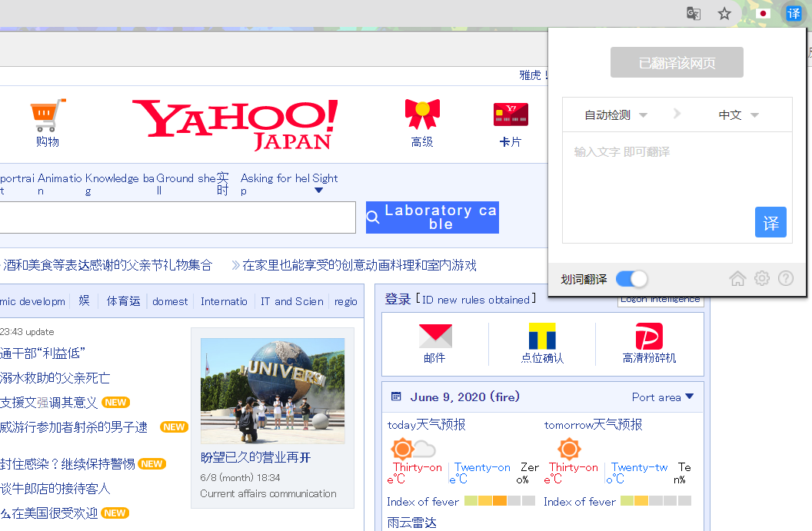Click the magnifier icon in search button
This screenshot has height=531, width=812.
[373, 217]
